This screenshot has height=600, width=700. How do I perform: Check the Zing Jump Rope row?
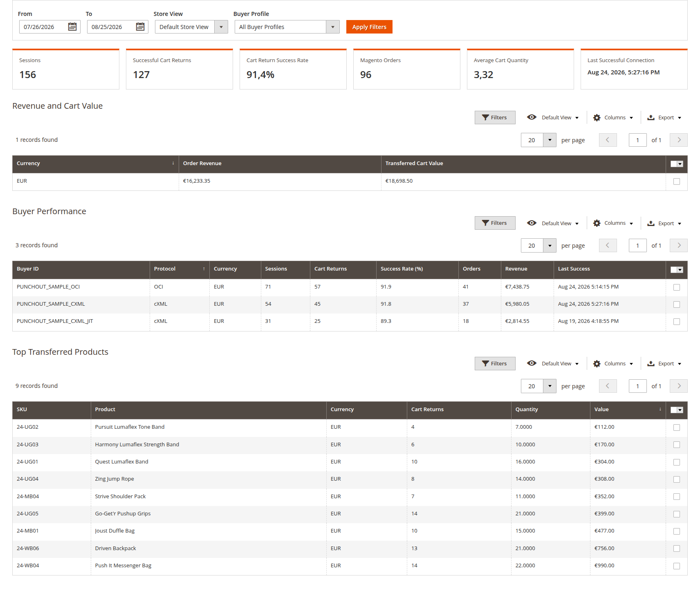click(x=677, y=479)
